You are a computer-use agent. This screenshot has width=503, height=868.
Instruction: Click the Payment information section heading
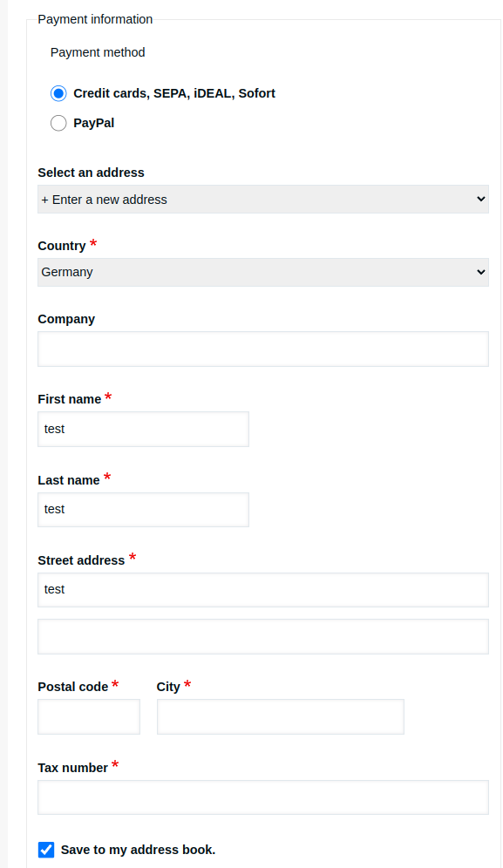(x=94, y=18)
